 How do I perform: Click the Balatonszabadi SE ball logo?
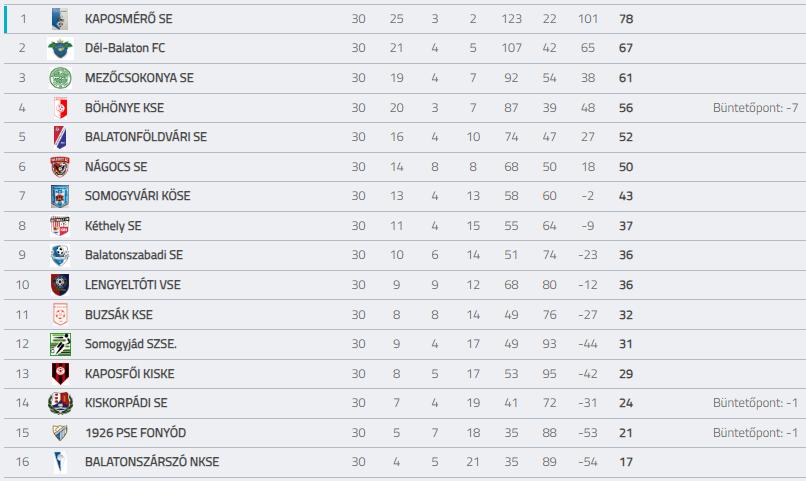(x=60, y=255)
